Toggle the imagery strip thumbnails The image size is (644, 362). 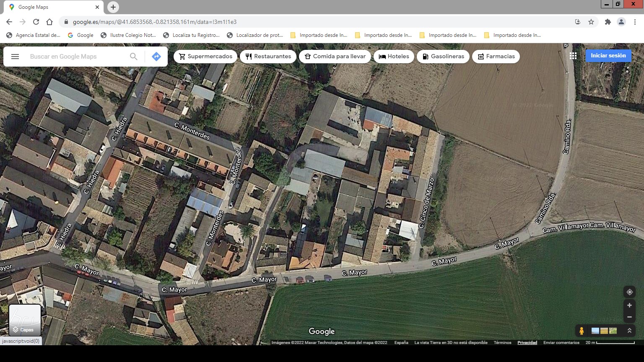[604, 331]
